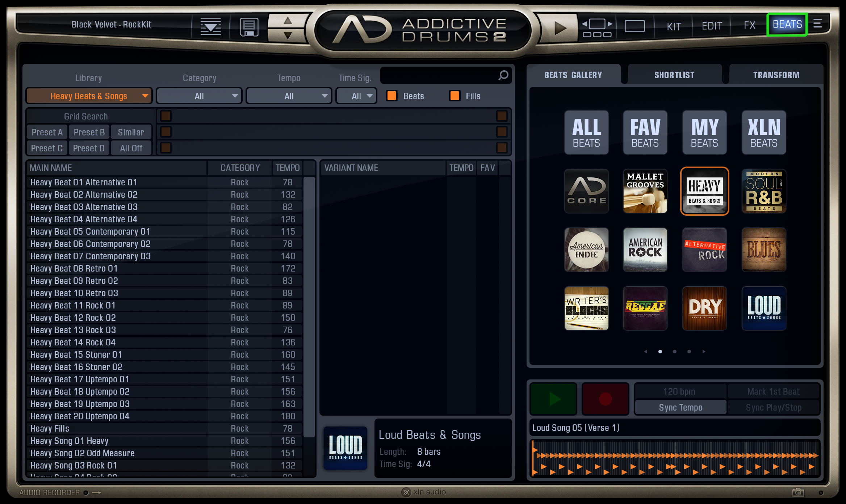This screenshot has width=846, height=504.
Task: Click the loop pattern icon in header
Action: tap(597, 28)
